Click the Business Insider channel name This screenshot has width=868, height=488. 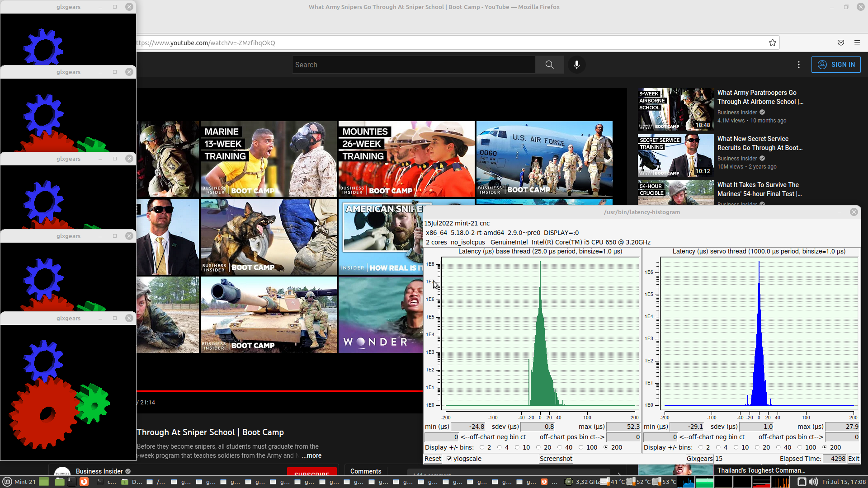click(x=99, y=471)
